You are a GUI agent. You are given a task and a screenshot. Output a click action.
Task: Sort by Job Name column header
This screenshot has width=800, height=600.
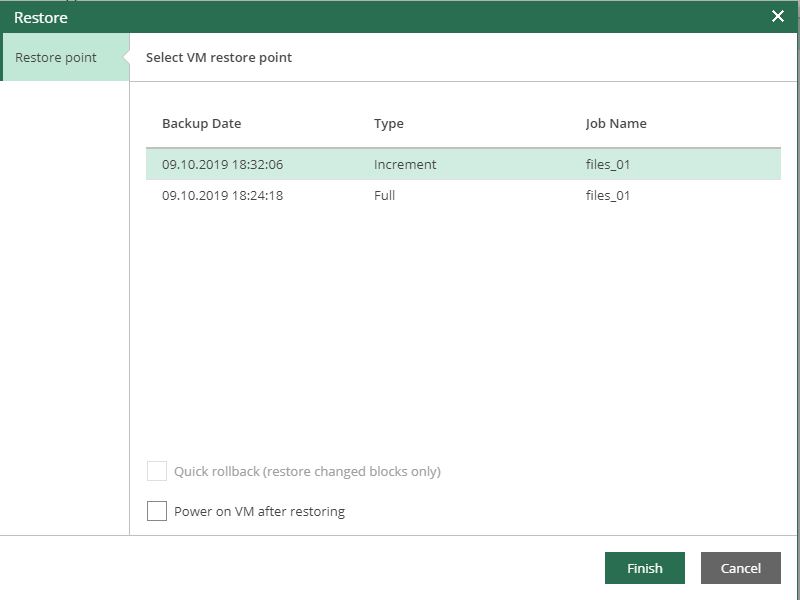(x=616, y=123)
